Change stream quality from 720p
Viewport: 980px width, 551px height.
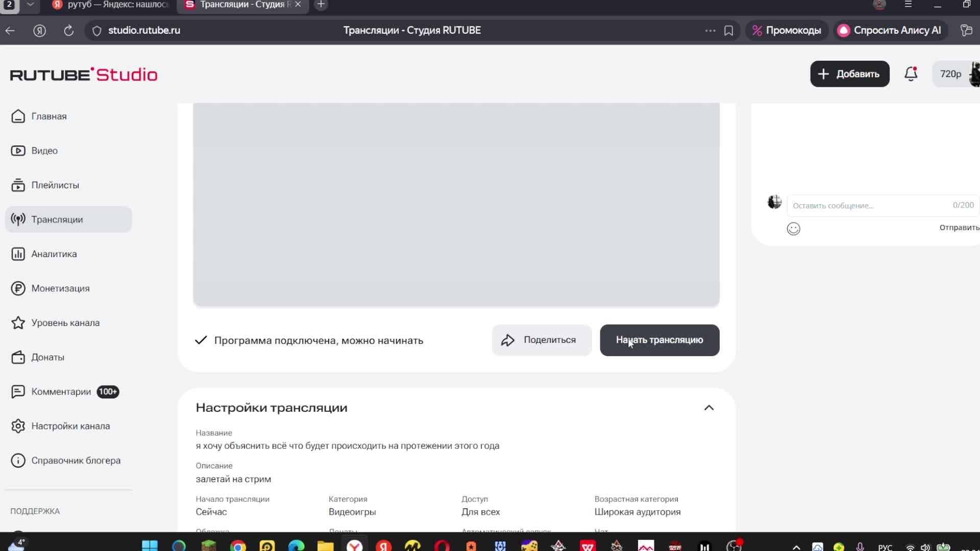click(x=951, y=73)
